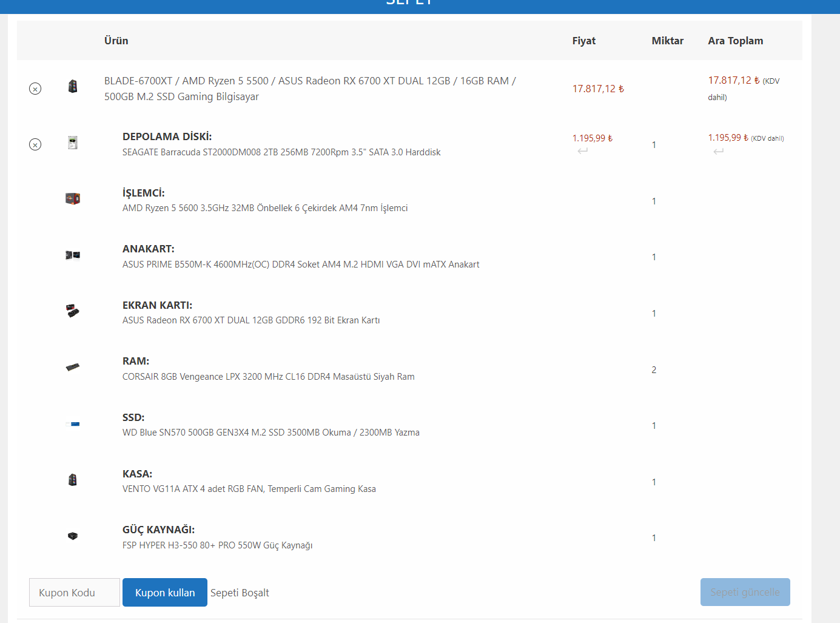
Task: Click the Radeon RX 6700 XT graphics card icon
Action: point(73,311)
